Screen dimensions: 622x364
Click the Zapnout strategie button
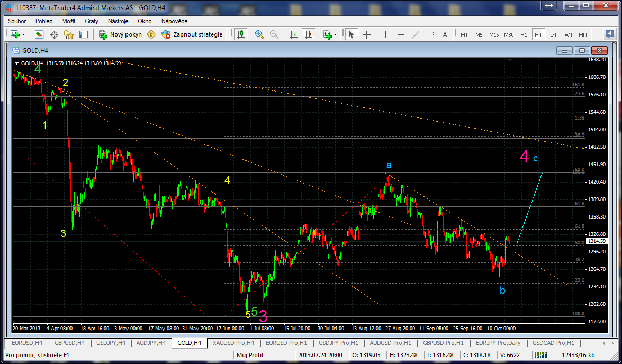tap(192, 34)
